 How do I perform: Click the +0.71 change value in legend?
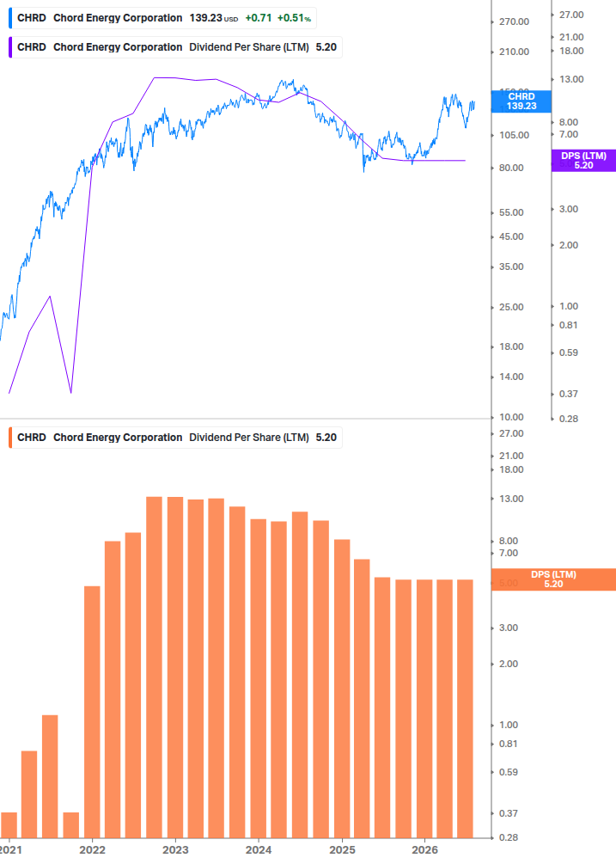click(x=259, y=18)
